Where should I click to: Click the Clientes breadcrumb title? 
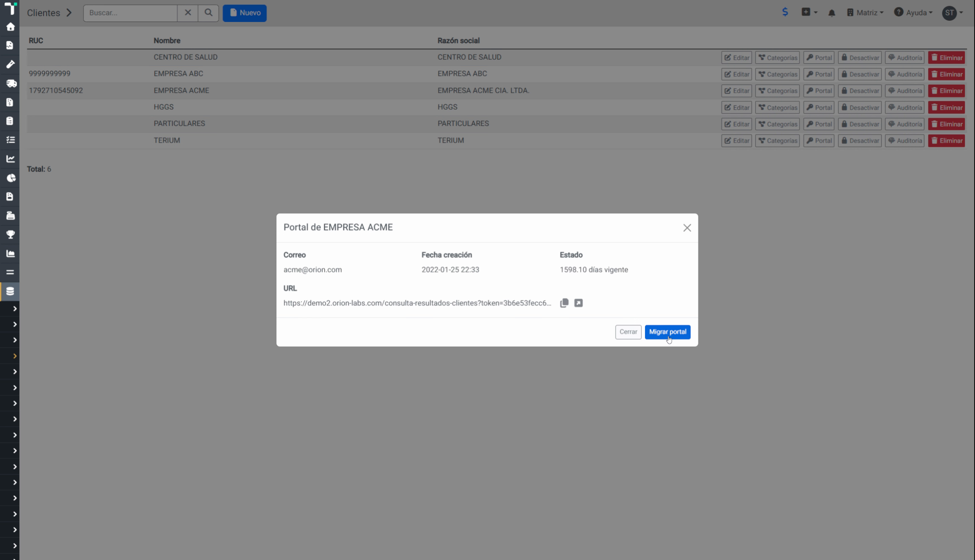pyautogui.click(x=43, y=13)
